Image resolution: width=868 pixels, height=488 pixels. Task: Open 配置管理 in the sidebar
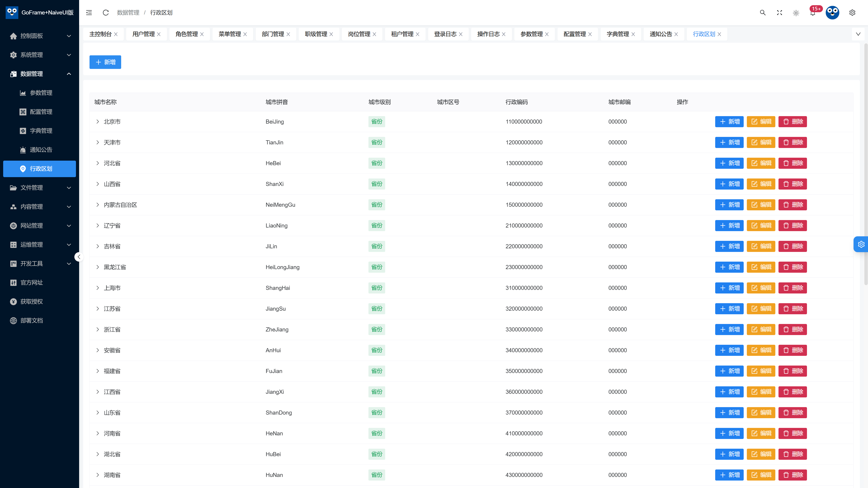coord(39,112)
